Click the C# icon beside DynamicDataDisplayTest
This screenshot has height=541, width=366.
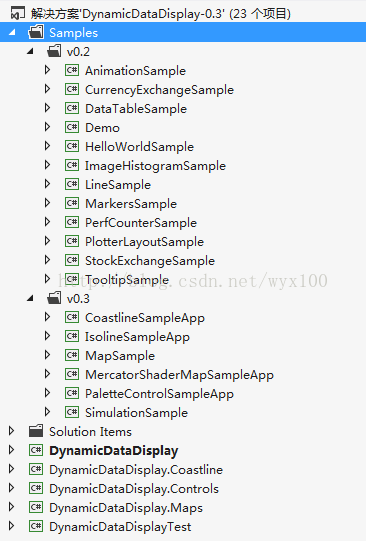36,526
